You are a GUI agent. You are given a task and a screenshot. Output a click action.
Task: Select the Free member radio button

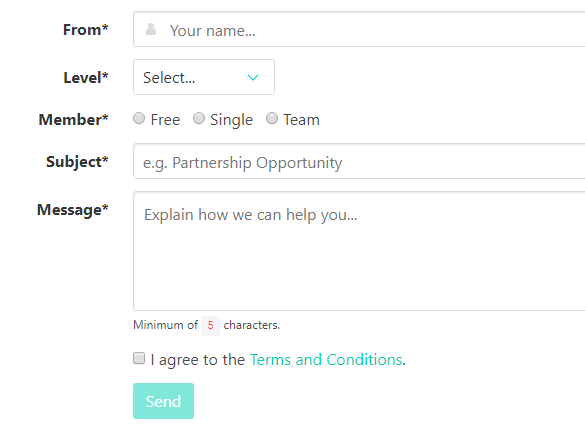click(x=139, y=119)
